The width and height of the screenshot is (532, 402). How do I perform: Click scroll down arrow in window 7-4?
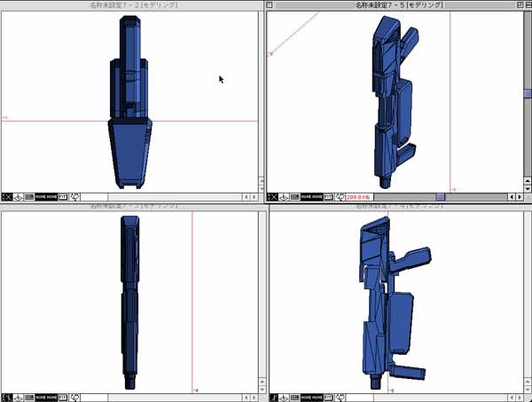tap(528, 390)
